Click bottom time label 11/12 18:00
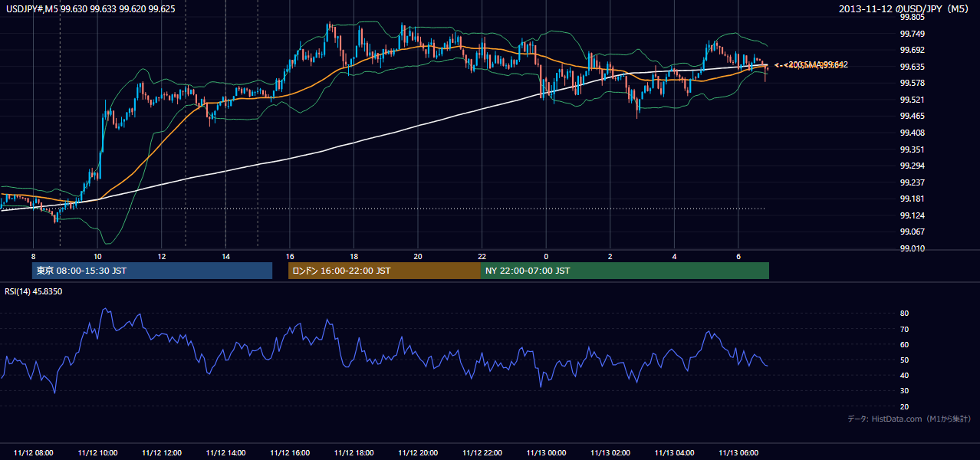The image size is (980, 460). pyautogui.click(x=354, y=453)
